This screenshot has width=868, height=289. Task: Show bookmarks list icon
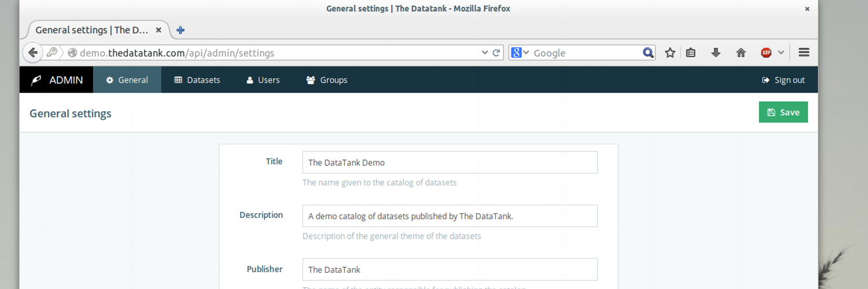pos(690,53)
